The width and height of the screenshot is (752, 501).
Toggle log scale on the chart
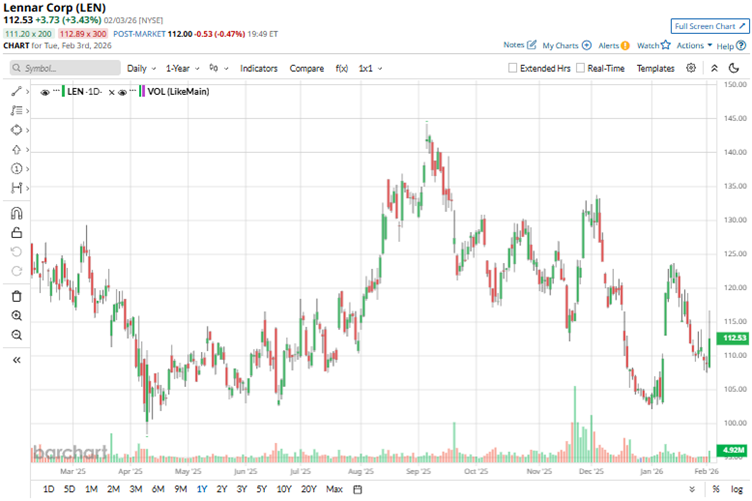(737, 489)
